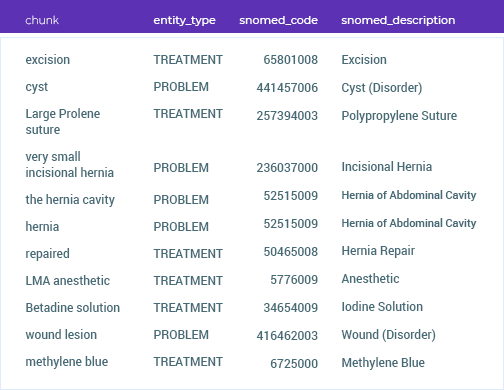
Task: Select the LMA anesthetic chunk
Action: pos(68,281)
